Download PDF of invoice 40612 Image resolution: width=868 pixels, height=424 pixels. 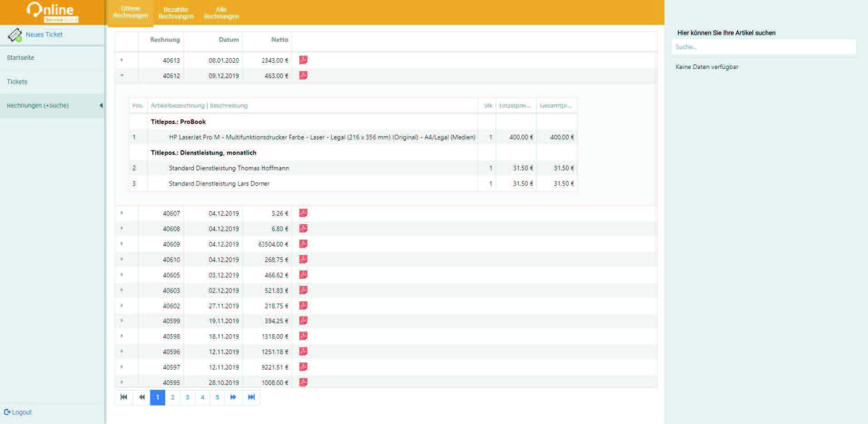(303, 75)
